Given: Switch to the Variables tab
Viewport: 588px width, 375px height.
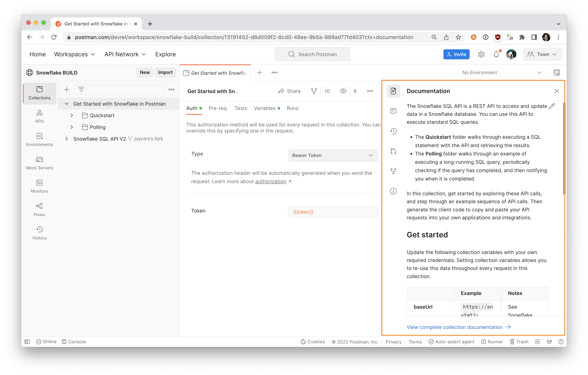Looking at the screenshot, I should coord(264,108).
